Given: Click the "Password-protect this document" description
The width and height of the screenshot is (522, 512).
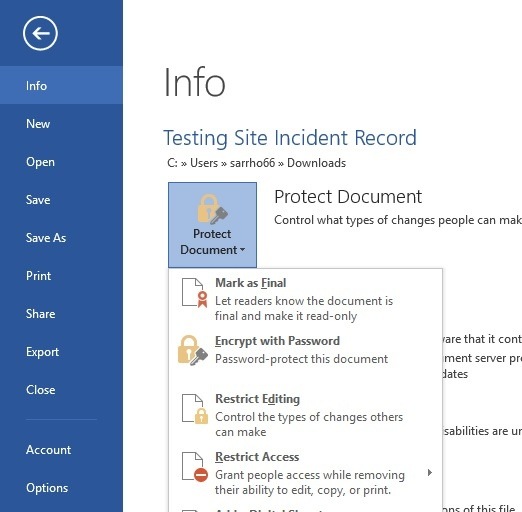Looking at the screenshot, I should coord(301,359).
